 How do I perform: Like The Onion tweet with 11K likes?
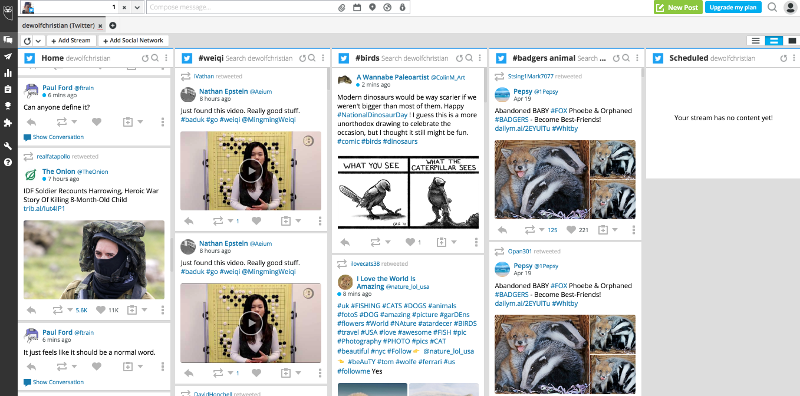tap(101, 310)
